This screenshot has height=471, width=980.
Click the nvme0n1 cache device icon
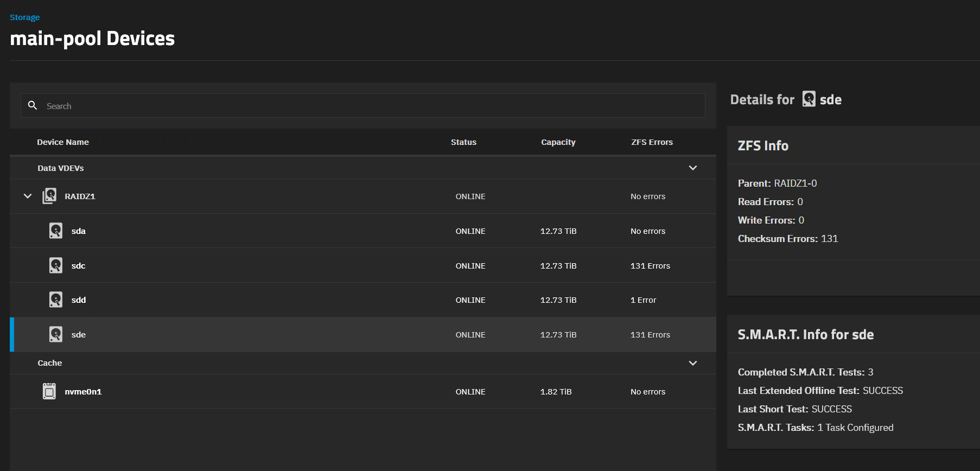point(49,391)
